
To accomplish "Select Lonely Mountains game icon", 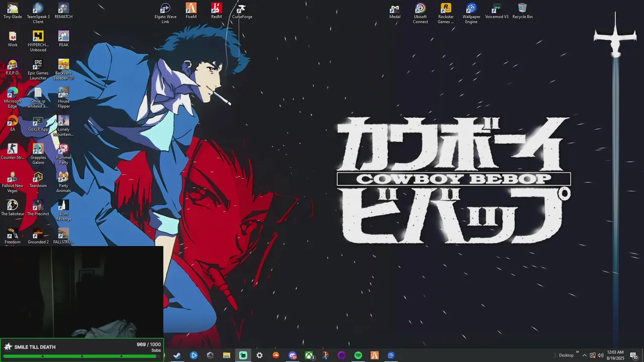I will [x=63, y=126].
